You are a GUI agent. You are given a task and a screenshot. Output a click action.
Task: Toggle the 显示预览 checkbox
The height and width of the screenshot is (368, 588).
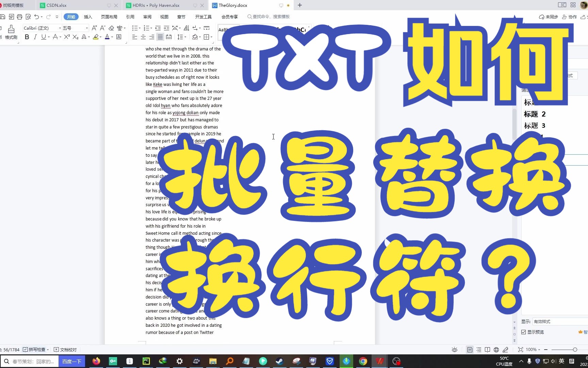coord(524,332)
